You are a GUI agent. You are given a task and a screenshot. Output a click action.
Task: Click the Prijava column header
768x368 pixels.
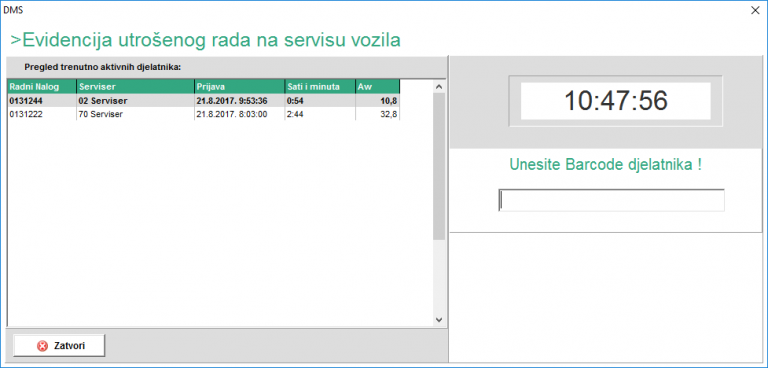240,87
